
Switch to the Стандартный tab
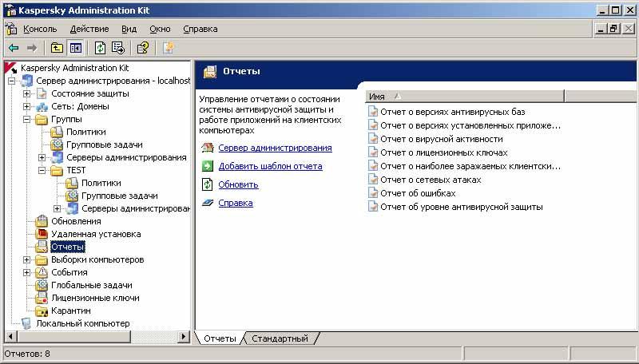pyautogui.click(x=280, y=338)
